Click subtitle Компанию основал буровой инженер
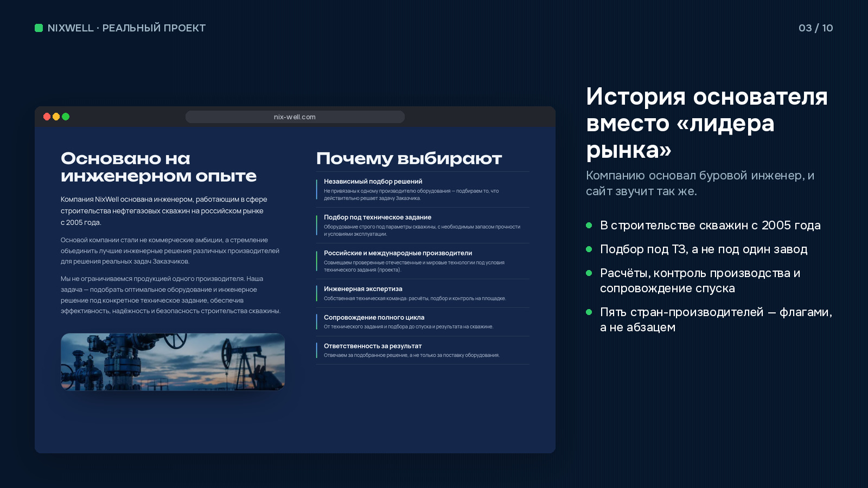The image size is (868, 488). tap(700, 183)
